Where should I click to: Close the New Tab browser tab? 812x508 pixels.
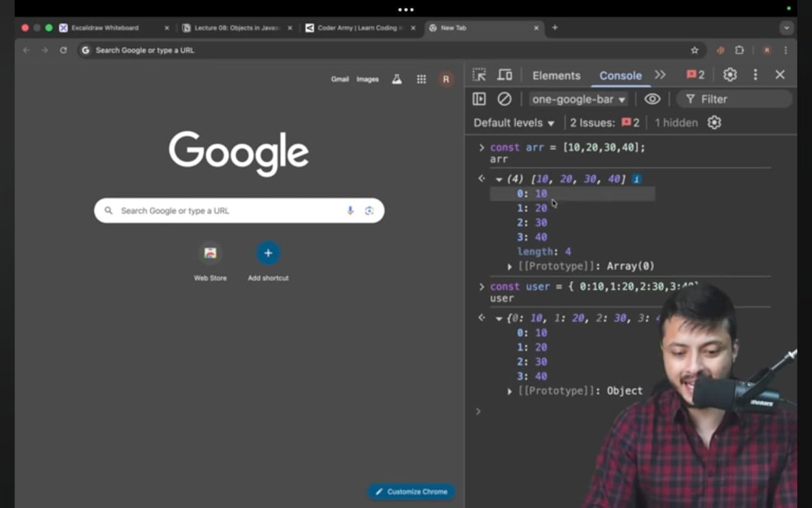(x=536, y=28)
